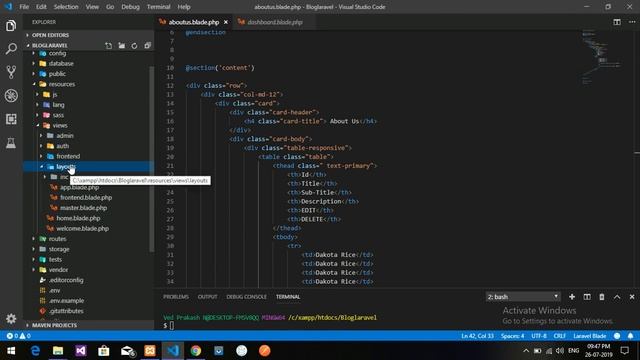The height and width of the screenshot is (360, 640).
Task: Change the UTF-8 file encoding
Action: coord(539,336)
